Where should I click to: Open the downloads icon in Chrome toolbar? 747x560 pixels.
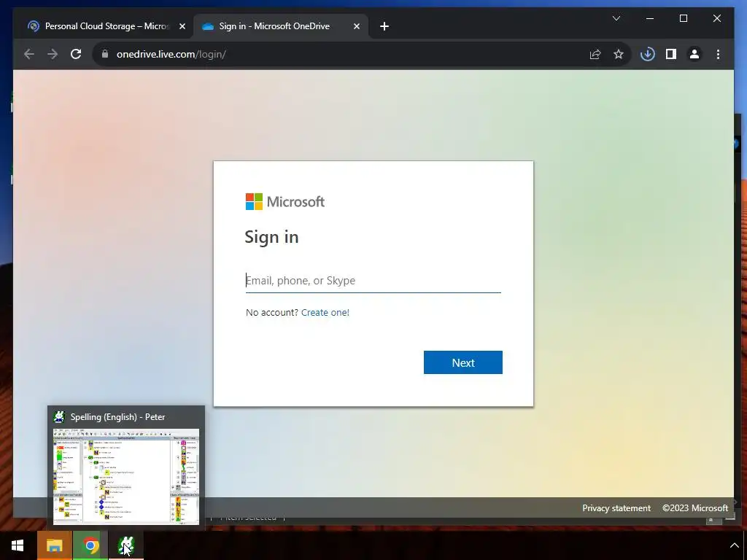[x=648, y=54]
